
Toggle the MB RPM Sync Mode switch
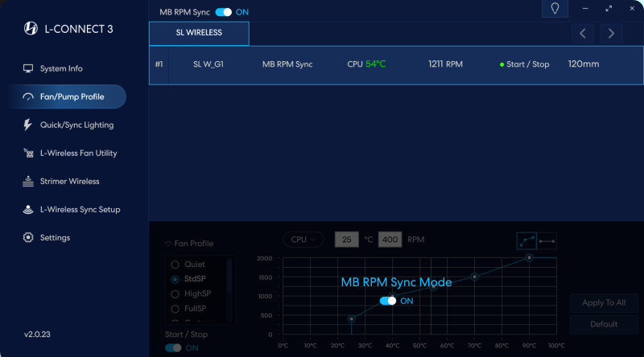tap(388, 301)
